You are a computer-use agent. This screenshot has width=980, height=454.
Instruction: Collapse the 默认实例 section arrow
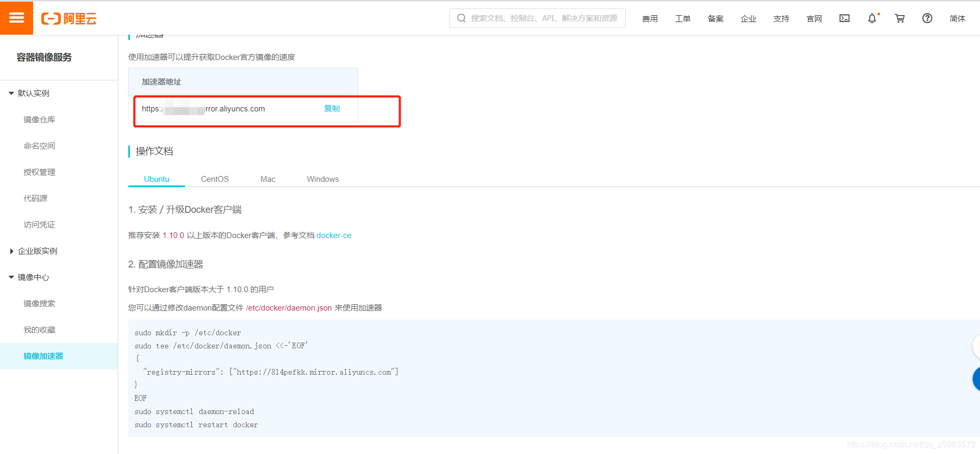pyautogui.click(x=11, y=94)
